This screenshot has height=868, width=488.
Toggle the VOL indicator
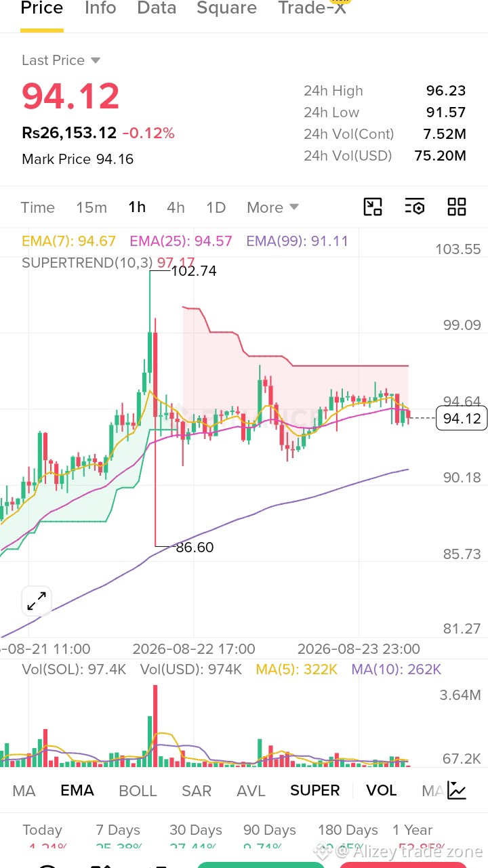click(x=382, y=791)
